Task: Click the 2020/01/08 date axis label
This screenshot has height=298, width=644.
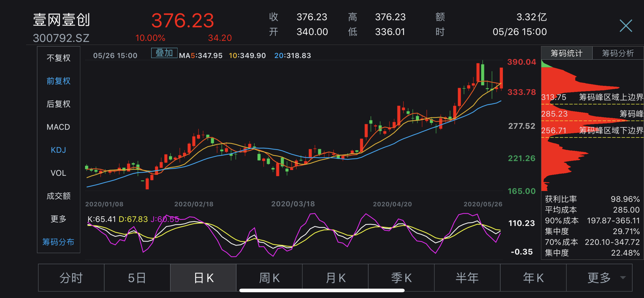Action: (104, 204)
